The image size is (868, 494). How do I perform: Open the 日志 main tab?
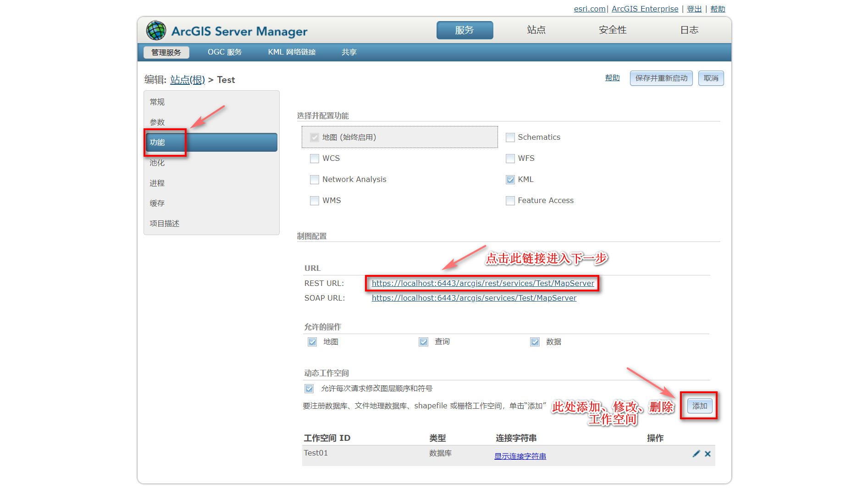click(x=689, y=30)
